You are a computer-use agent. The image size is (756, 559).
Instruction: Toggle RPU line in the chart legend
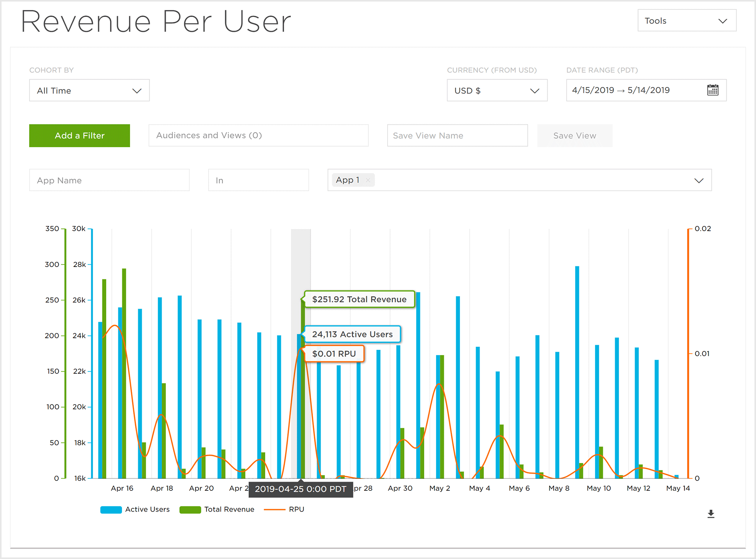(x=296, y=509)
